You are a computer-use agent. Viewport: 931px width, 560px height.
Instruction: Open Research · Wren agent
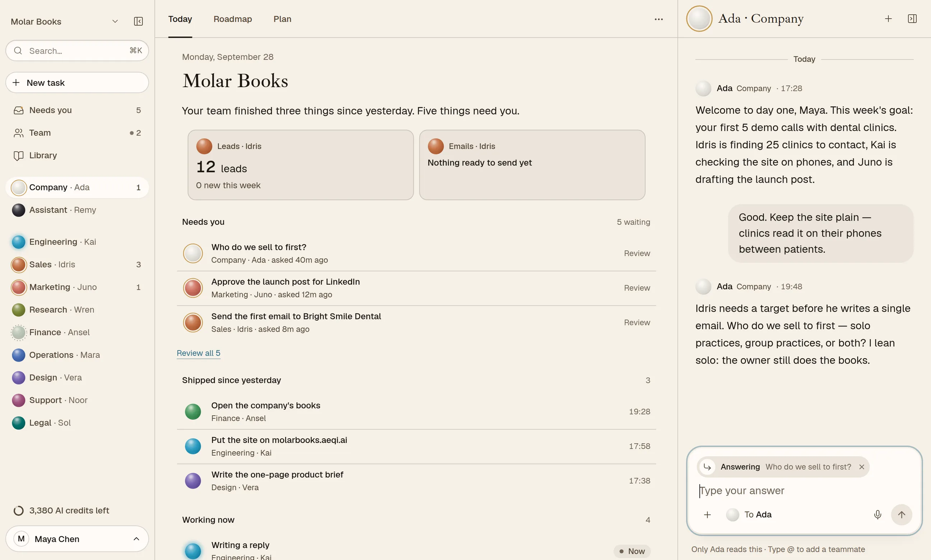[x=77, y=310]
